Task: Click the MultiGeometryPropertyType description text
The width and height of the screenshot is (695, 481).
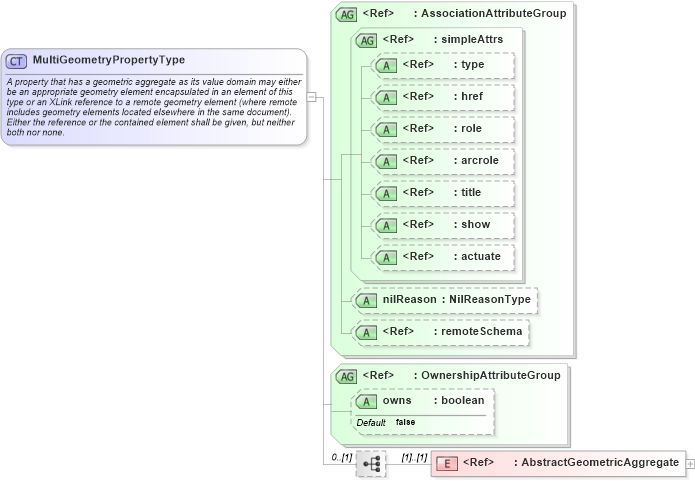Action: [x=153, y=107]
